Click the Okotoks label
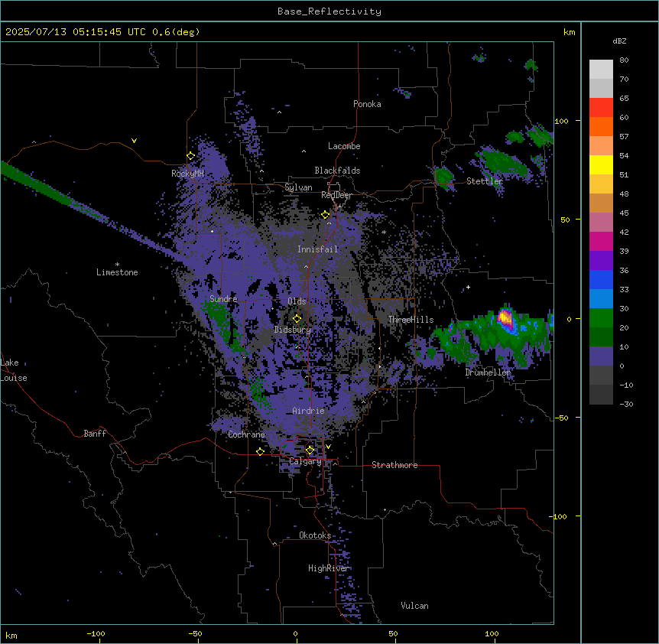This screenshot has width=659, height=644. coord(315,535)
